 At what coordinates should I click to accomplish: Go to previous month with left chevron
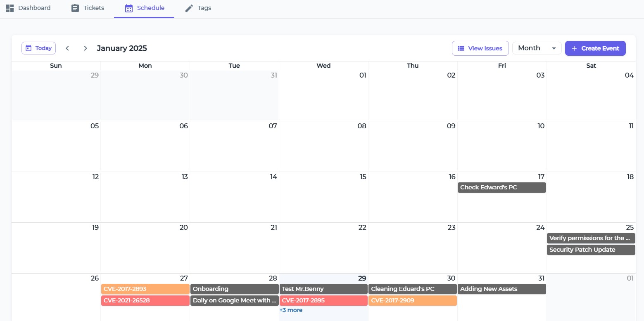[x=67, y=48]
